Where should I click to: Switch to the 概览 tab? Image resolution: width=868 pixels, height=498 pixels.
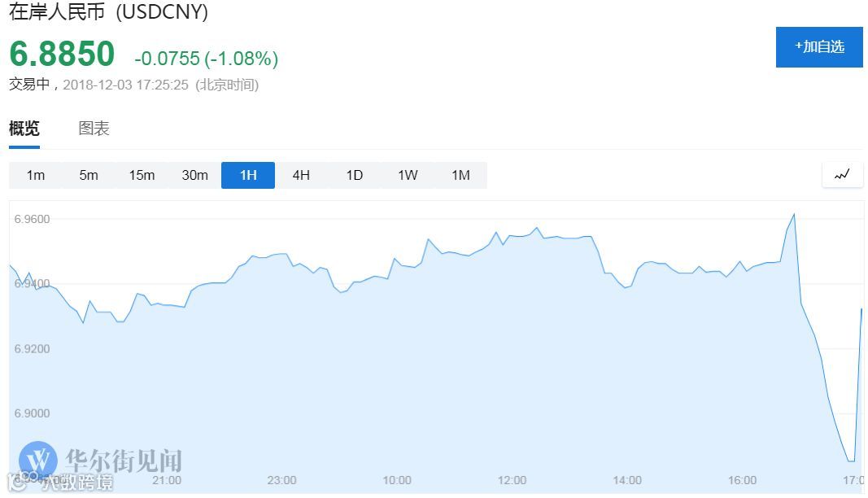click(24, 129)
